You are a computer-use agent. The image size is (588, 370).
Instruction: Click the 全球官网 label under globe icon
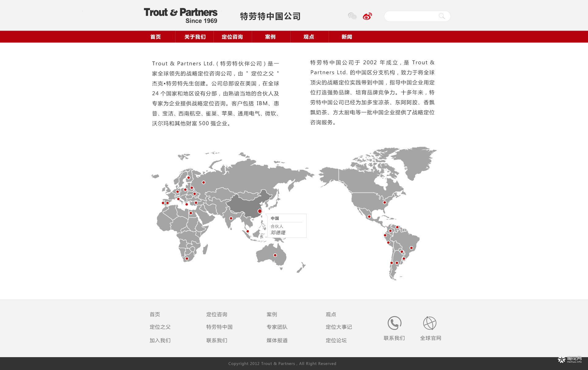[431, 338]
